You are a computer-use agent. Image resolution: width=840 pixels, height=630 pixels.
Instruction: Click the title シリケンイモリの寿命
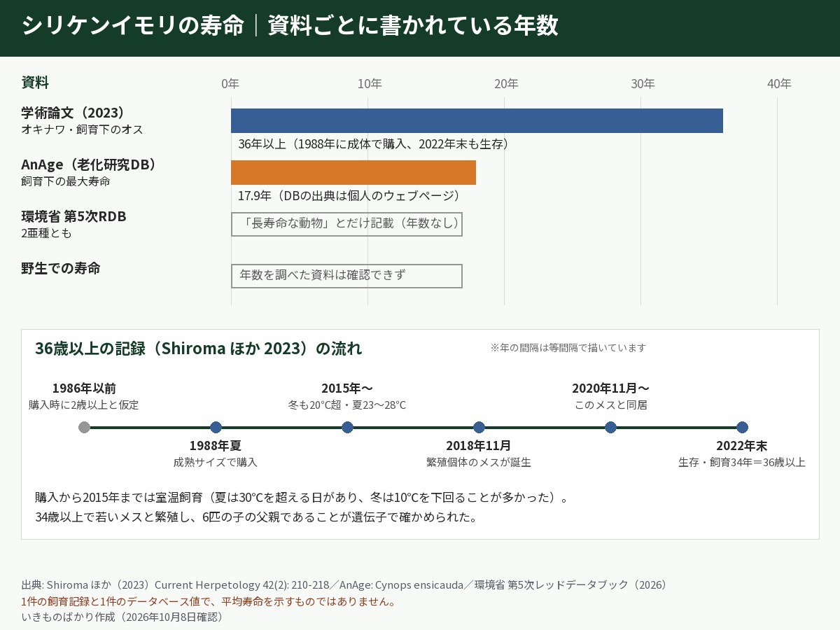(x=133, y=26)
